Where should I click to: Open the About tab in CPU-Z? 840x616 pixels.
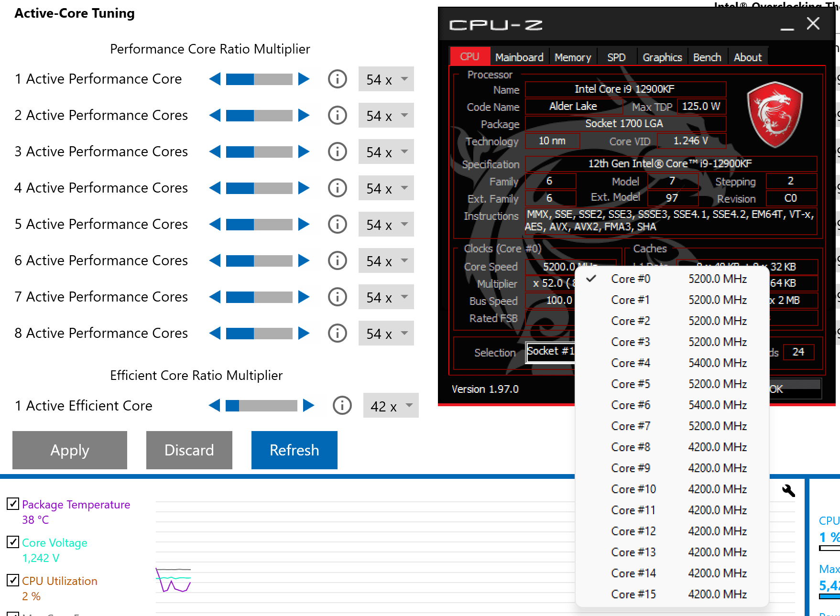point(748,57)
